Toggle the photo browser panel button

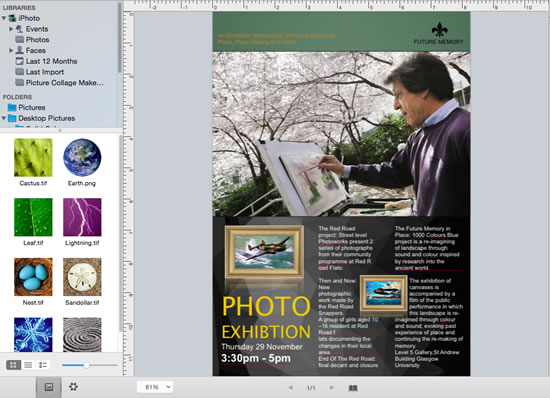coord(49,387)
